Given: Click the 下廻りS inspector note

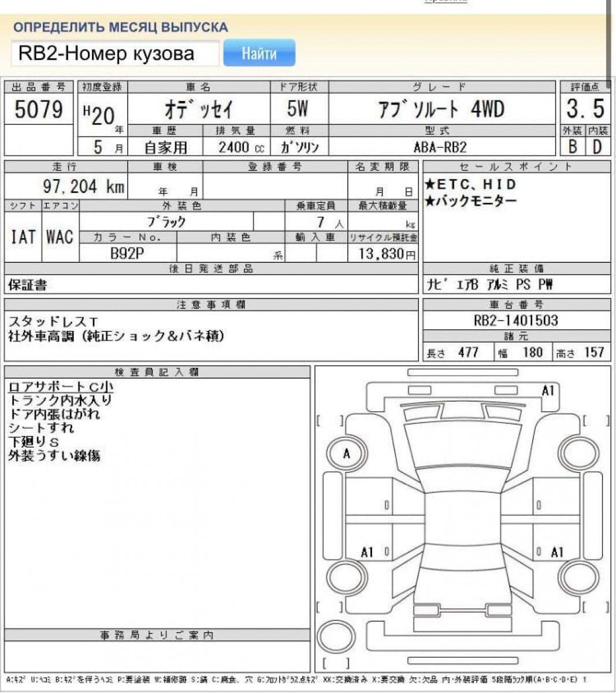Looking at the screenshot, I should click(x=34, y=442).
